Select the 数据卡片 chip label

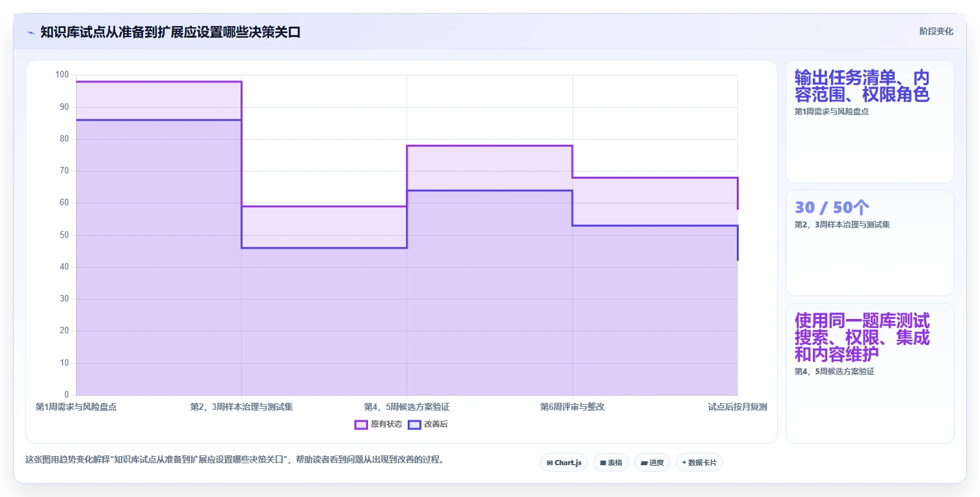coord(703,463)
